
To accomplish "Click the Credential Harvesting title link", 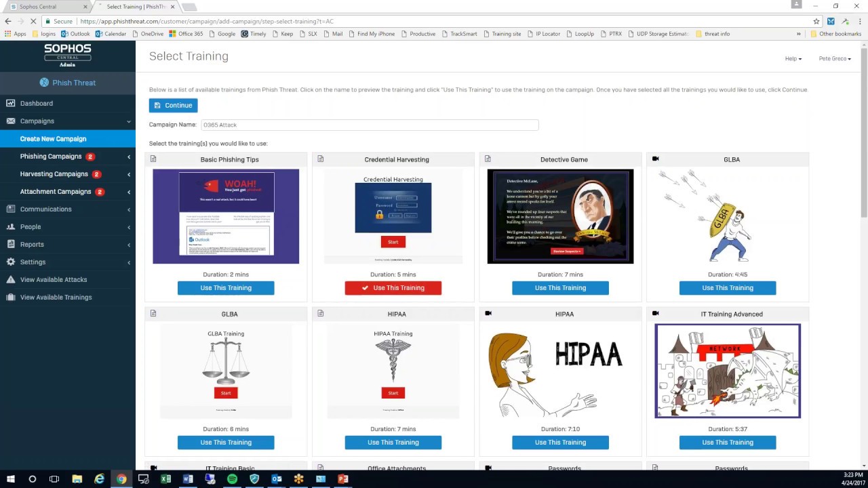I will pyautogui.click(x=397, y=159).
